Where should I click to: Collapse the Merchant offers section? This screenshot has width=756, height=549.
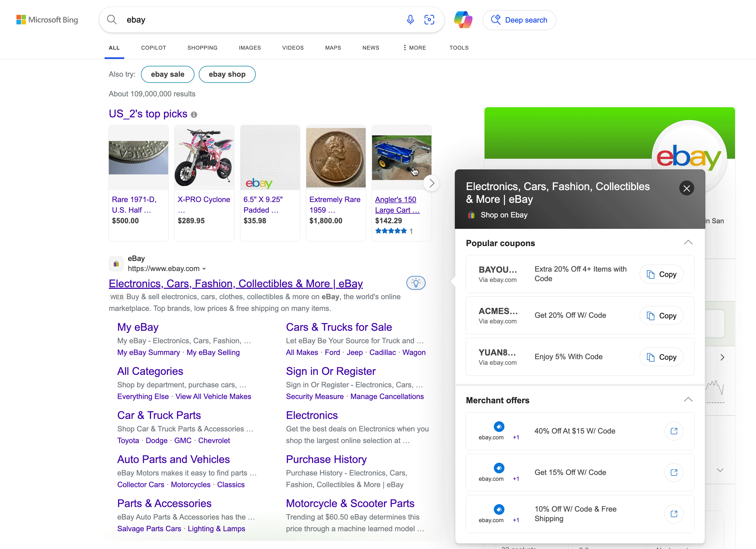point(688,400)
